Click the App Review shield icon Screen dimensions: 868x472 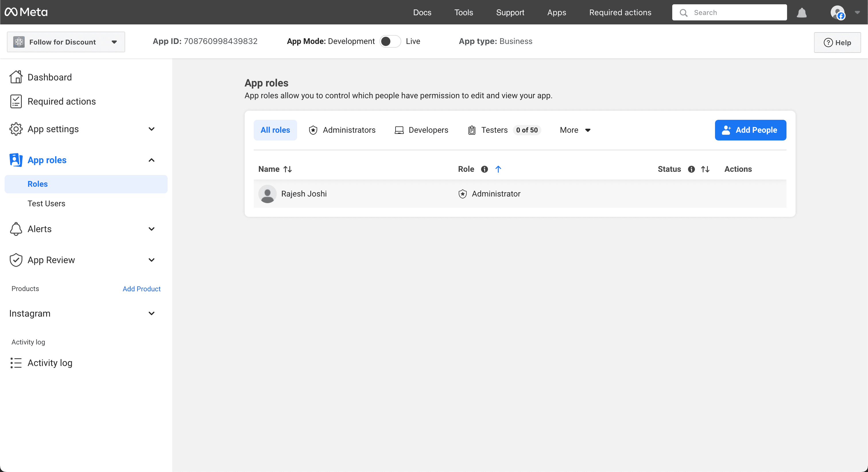16,260
